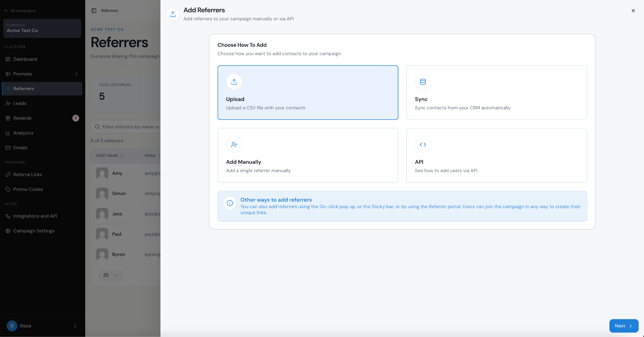Click the referrer name Jess
Screen dimensions: 644x337
117,214
